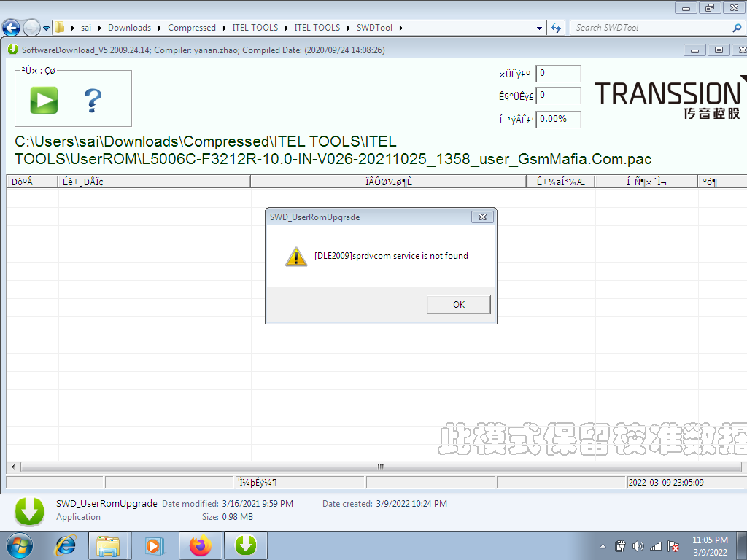Select 'Downloads' in the address breadcrumb
The image size is (747, 560).
[129, 28]
